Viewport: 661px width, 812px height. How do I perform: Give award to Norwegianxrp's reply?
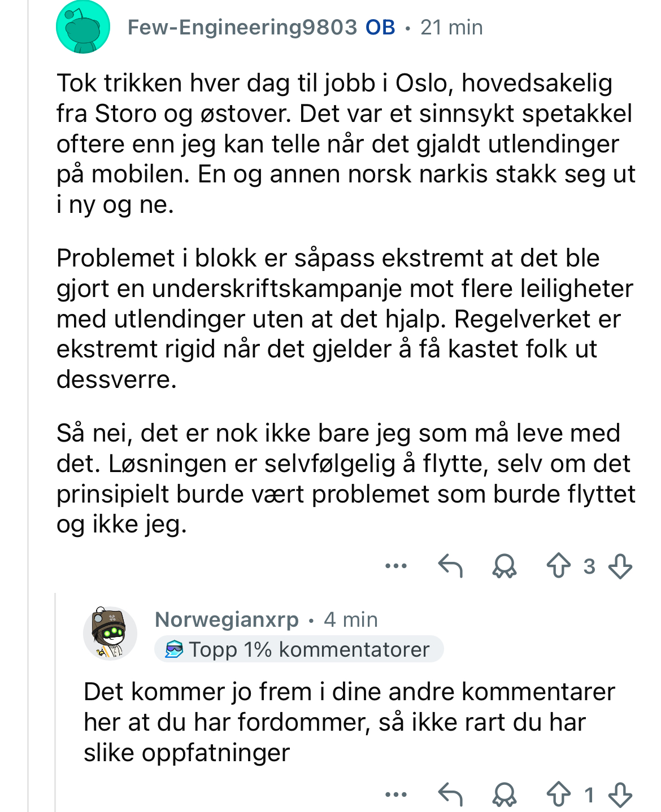point(505,795)
